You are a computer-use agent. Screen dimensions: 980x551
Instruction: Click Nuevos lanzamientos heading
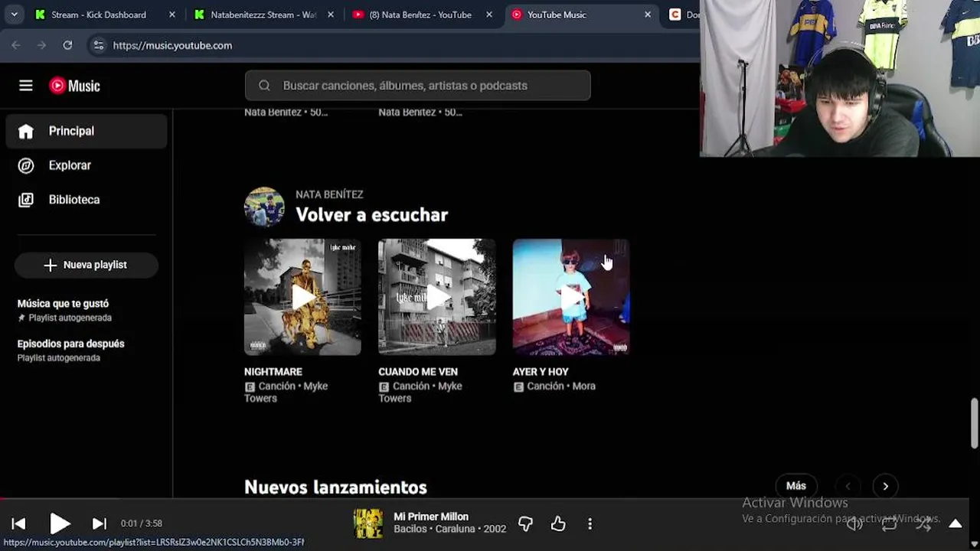335,487
